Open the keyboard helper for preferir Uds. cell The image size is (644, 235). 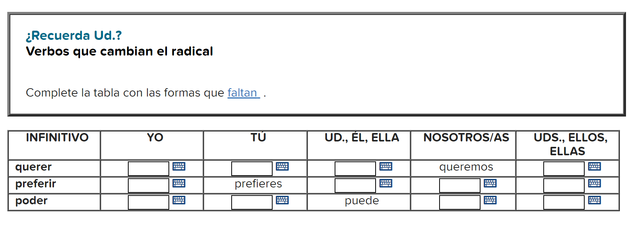[594, 183]
